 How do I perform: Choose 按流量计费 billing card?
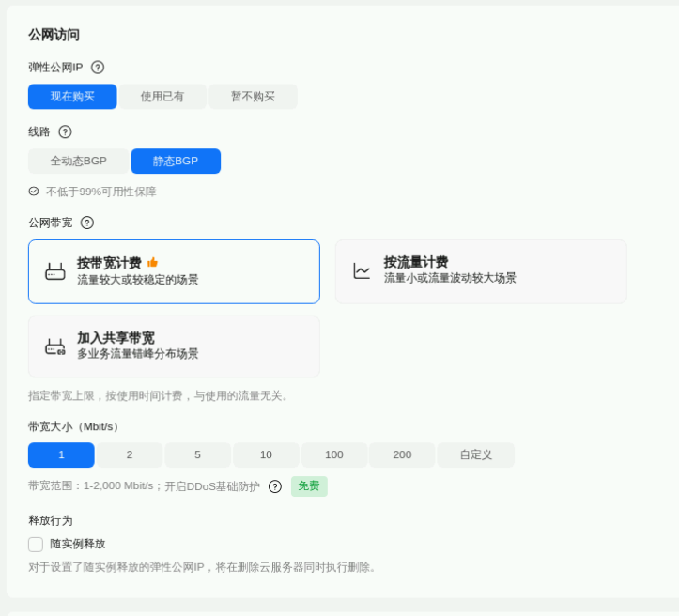click(x=481, y=271)
